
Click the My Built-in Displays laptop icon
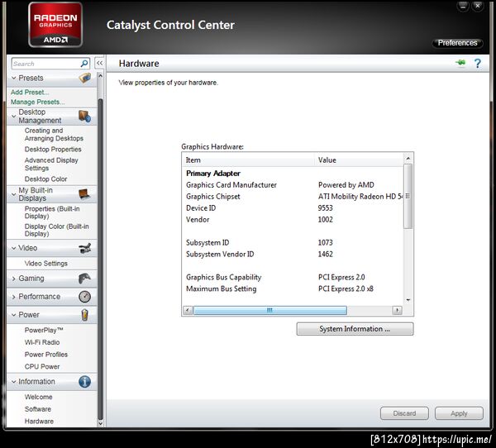84,194
